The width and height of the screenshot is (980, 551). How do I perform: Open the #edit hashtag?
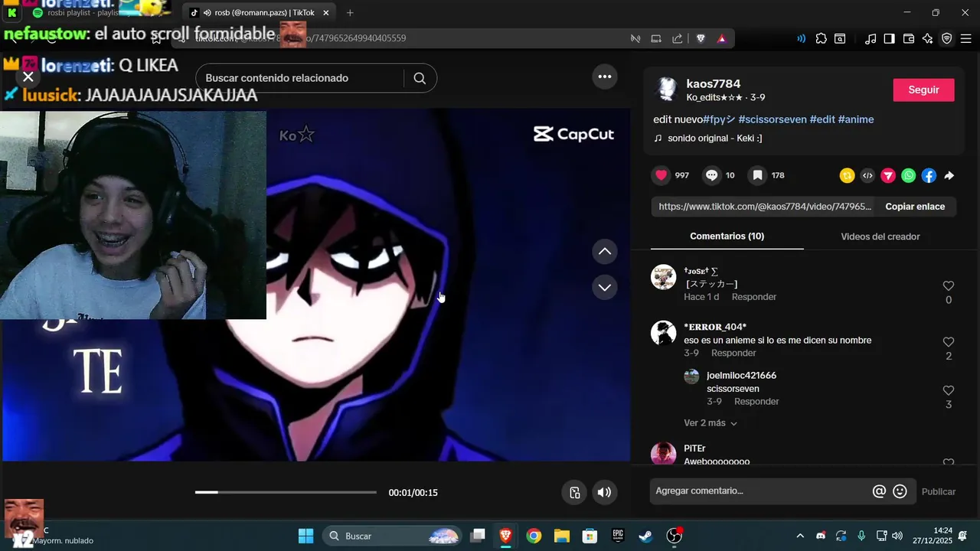pos(822,119)
